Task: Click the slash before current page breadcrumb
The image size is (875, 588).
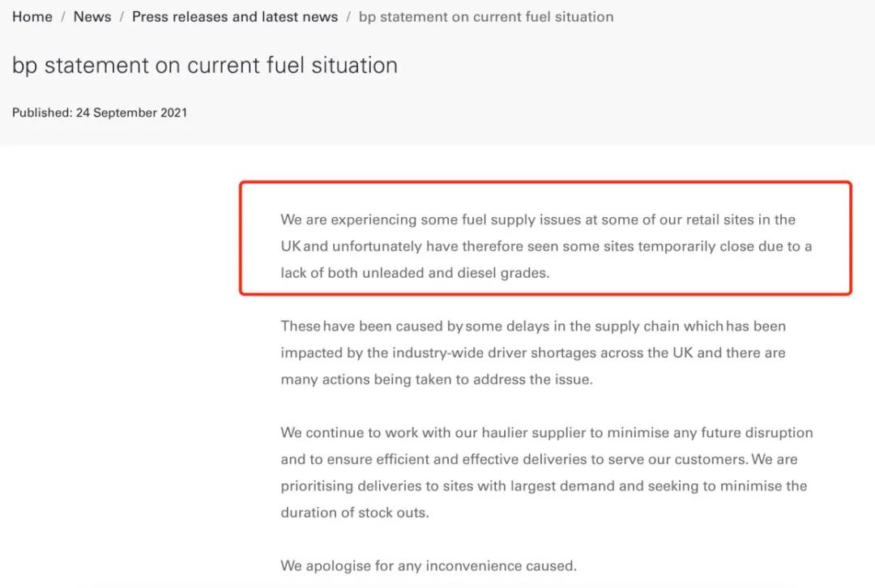Action: (348, 17)
